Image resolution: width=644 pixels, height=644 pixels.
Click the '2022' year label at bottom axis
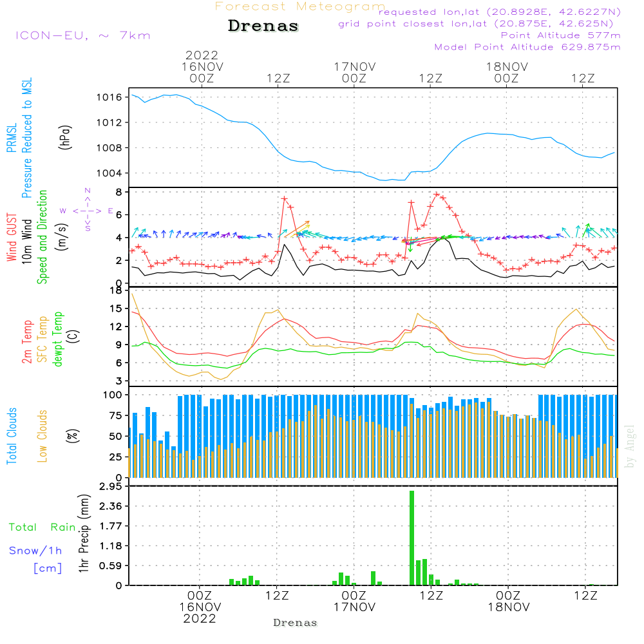pyautogui.click(x=200, y=619)
